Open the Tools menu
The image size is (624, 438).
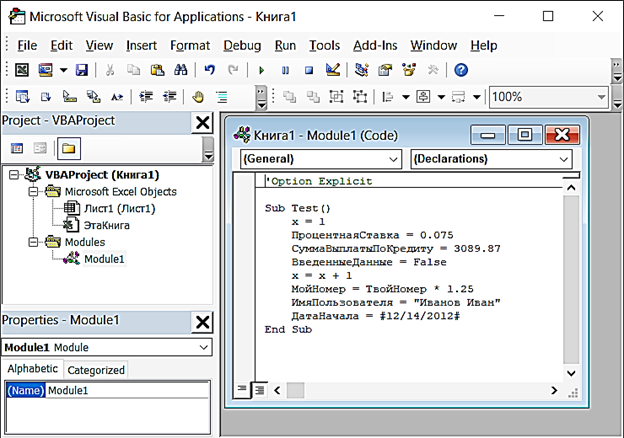coord(324,45)
